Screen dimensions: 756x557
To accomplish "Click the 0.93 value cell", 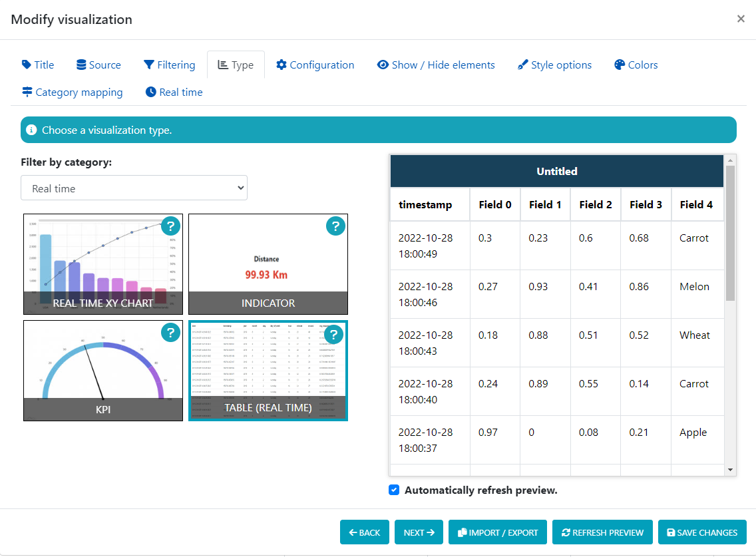I will [545, 294].
